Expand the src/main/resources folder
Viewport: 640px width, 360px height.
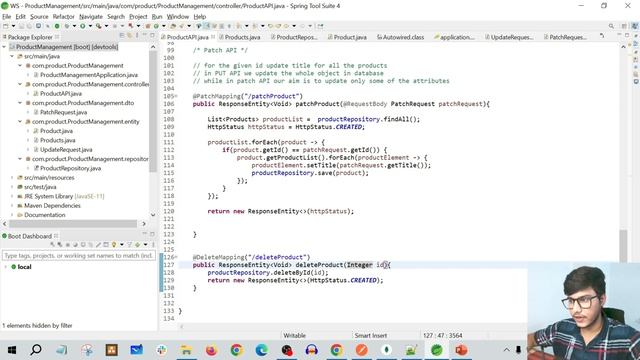coord(12,178)
